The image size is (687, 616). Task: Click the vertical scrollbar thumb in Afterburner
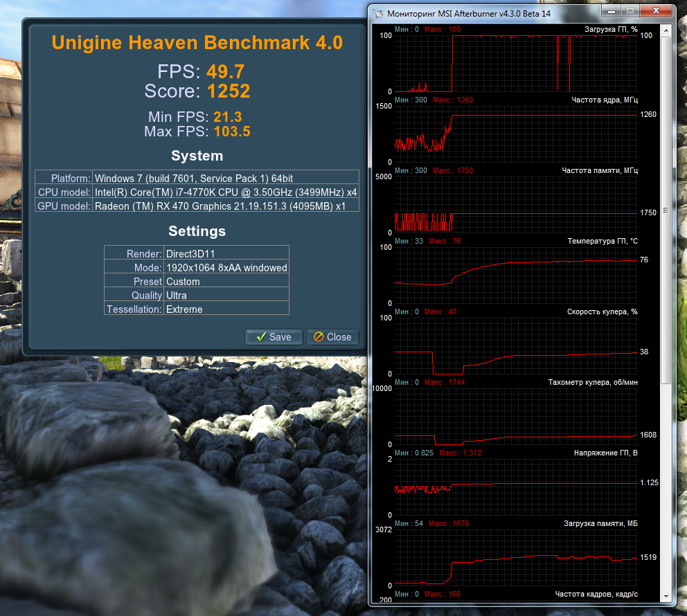click(666, 210)
